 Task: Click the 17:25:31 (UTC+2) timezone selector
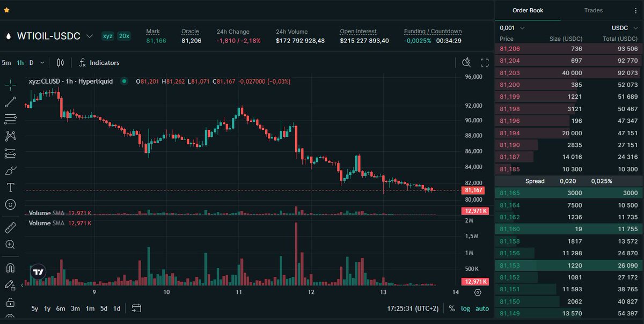[413, 309]
